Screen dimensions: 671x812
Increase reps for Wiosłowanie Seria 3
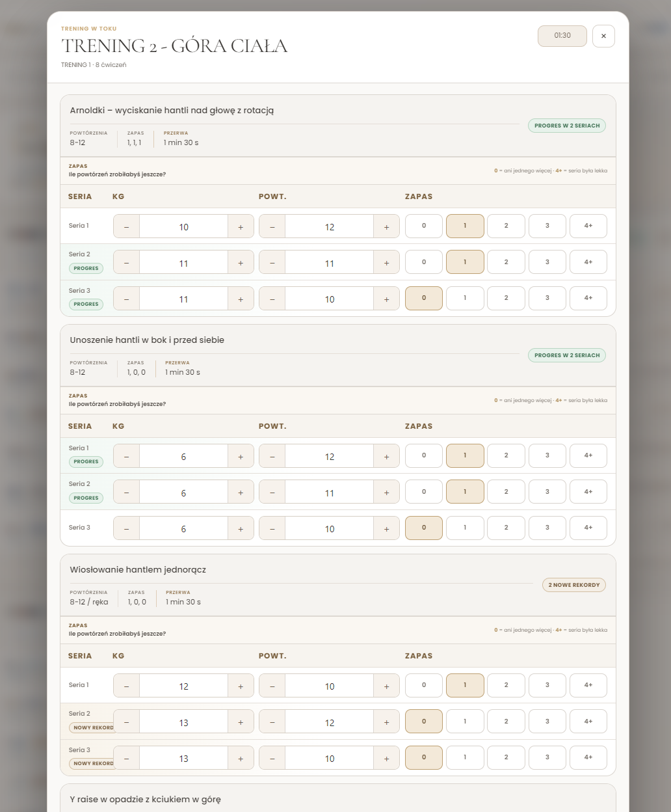(x=386, y=758)
